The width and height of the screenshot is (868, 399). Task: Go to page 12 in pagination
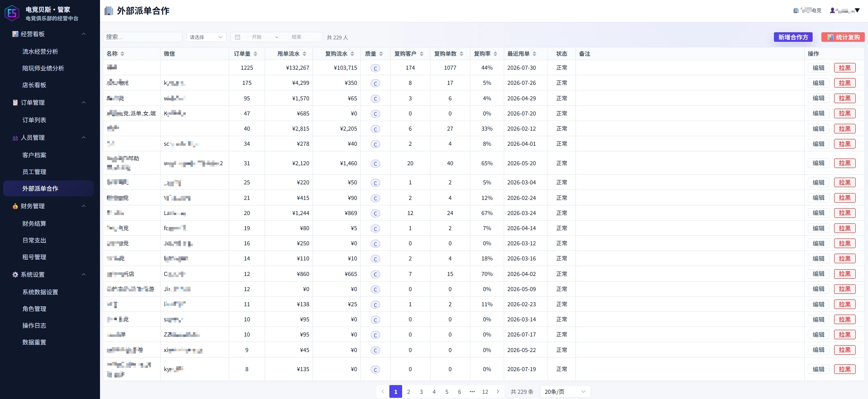pos(485,392)
